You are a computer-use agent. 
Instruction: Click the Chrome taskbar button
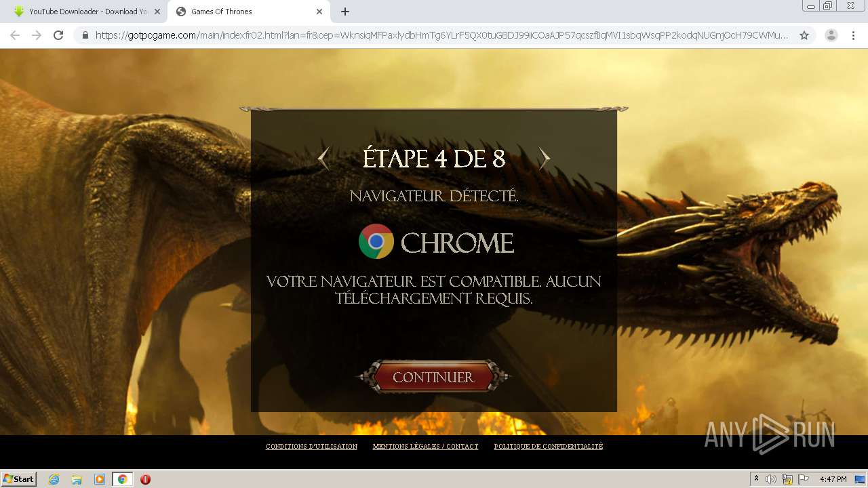pyautogui.click(x=122, y=479)
